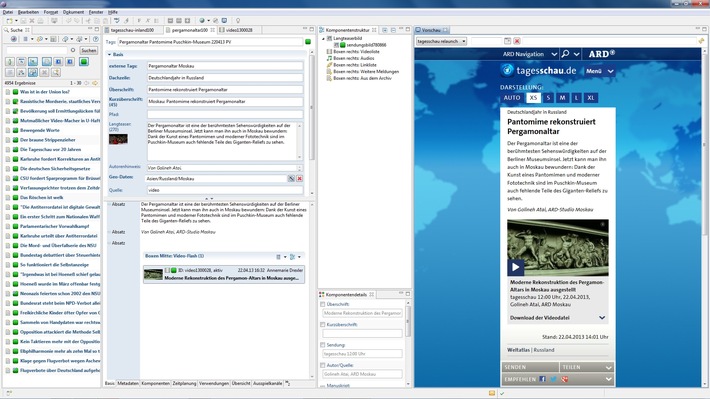710x399 pixels.
Task: Open the tagesschau relaunch dropdown in Vorschau
Action: [x=441, y=41]
